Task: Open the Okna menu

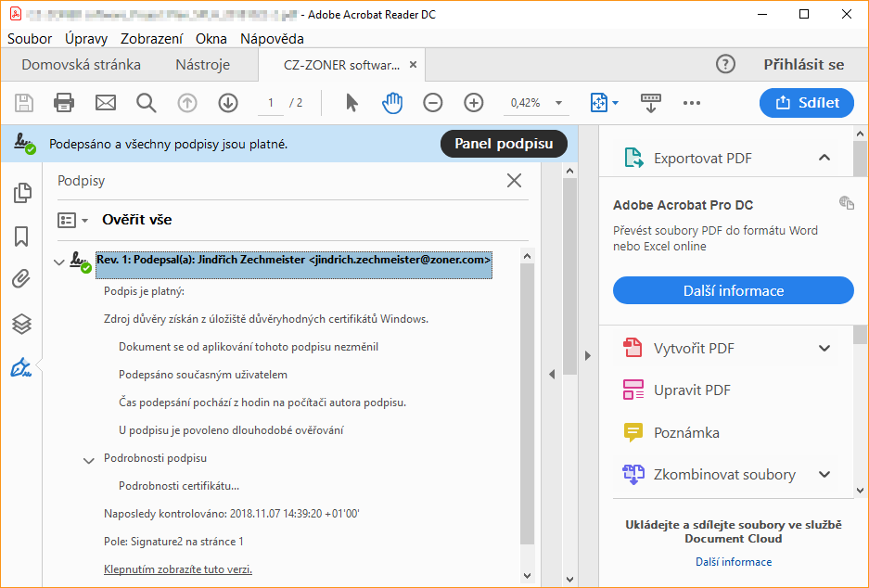Action: coord(211,39)
